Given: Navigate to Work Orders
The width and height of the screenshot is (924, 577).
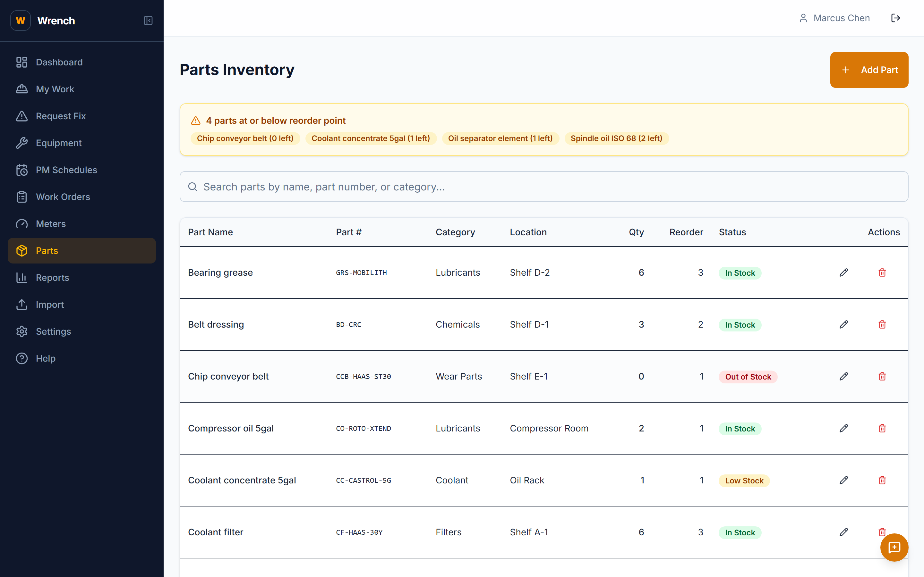Looking at the screenshot, I should pyautogui.click(x=63, y=197).
